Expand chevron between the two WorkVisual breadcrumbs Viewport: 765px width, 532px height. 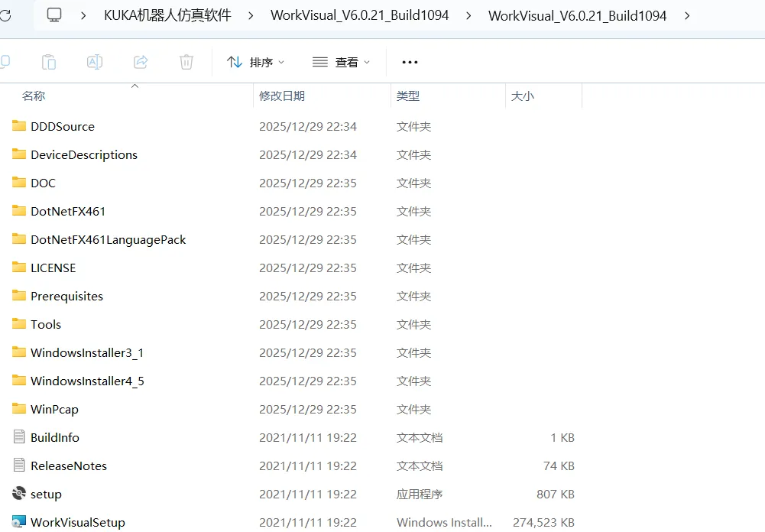[x=468, y=15]
